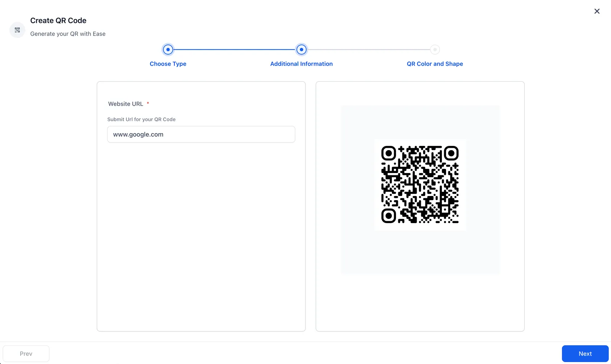Select the greyed QR Color and Shape step circle

coord(435,49)
